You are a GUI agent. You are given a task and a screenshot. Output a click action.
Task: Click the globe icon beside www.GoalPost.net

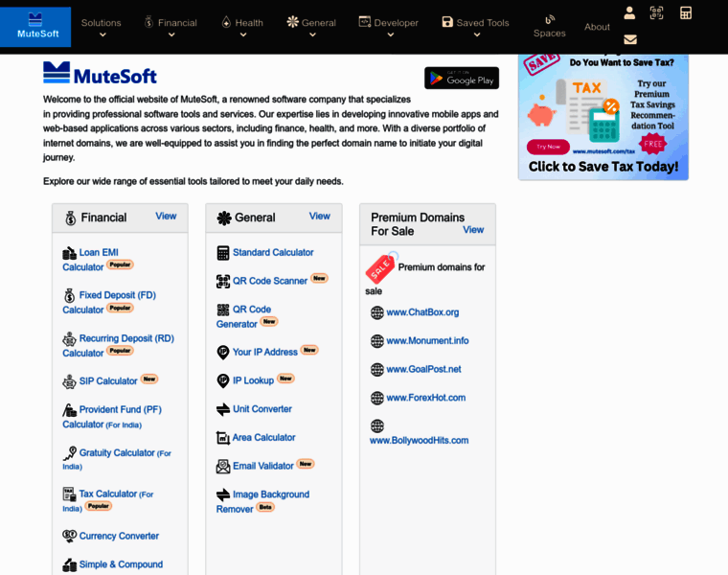point(377,370)
